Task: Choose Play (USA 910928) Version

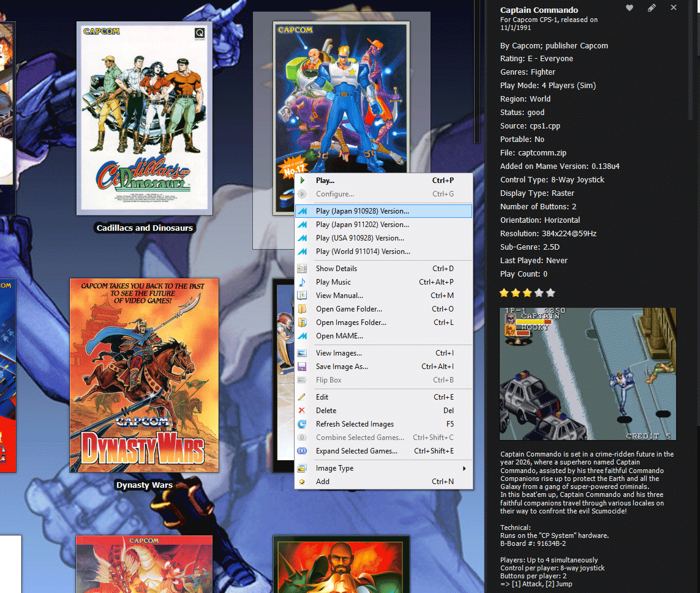Action: pyautogui.click(x=383, y=238)
